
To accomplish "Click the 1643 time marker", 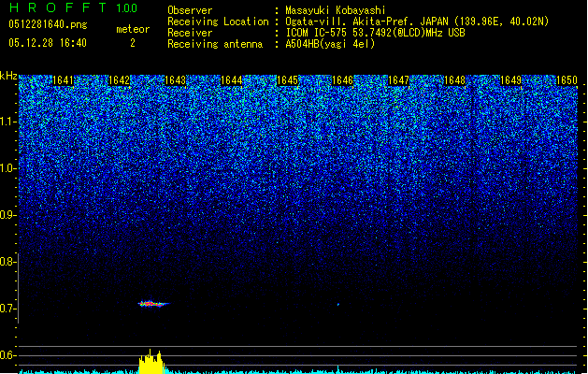I will pos(175,80).
